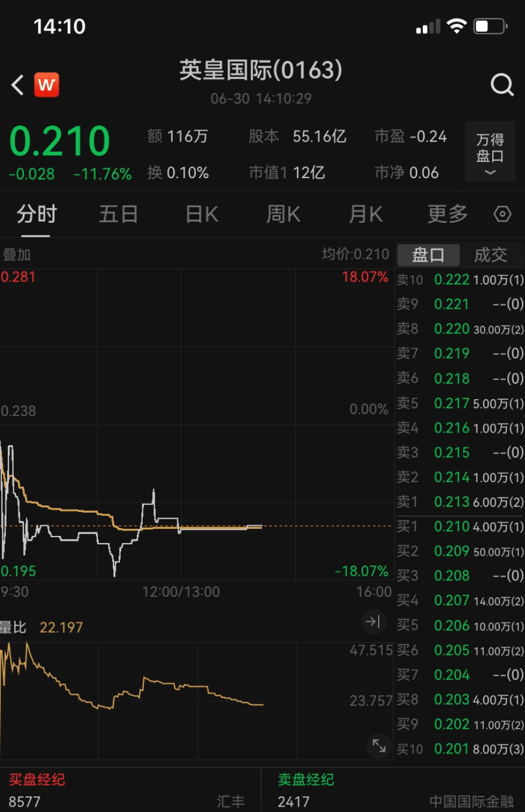Screen dimensions: 525x812
Task: Switch to the 日K daily chart tab
Action: pos(200,214)
